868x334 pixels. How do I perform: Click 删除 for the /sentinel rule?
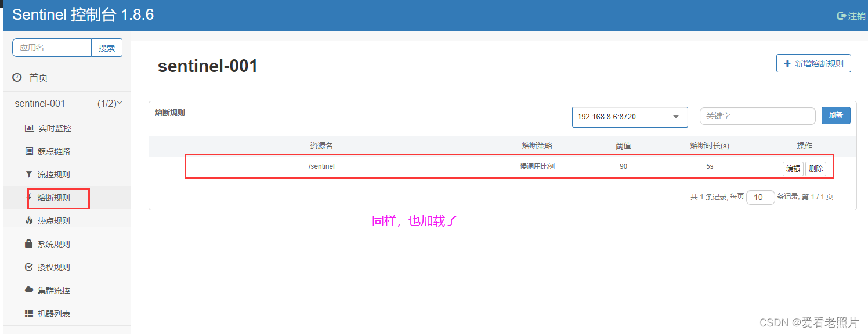816,169
